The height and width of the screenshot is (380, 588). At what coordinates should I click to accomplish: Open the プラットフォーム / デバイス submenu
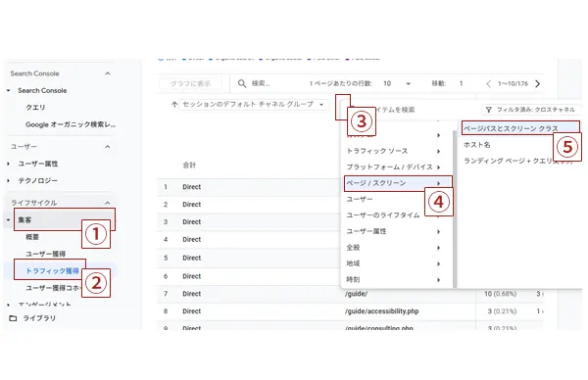coord(394,167)
